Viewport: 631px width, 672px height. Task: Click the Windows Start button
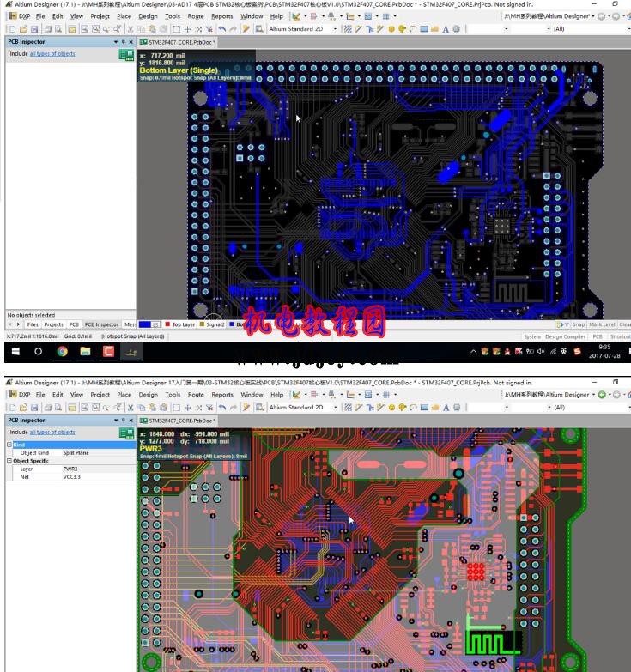pos(15,351)
